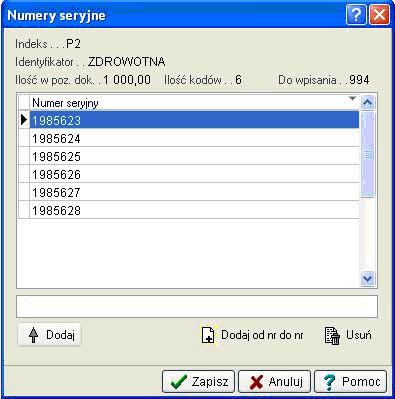Click the Dodaj button with up arrow
This screenshot has height=399, width=395.
(x=49, y=334)
